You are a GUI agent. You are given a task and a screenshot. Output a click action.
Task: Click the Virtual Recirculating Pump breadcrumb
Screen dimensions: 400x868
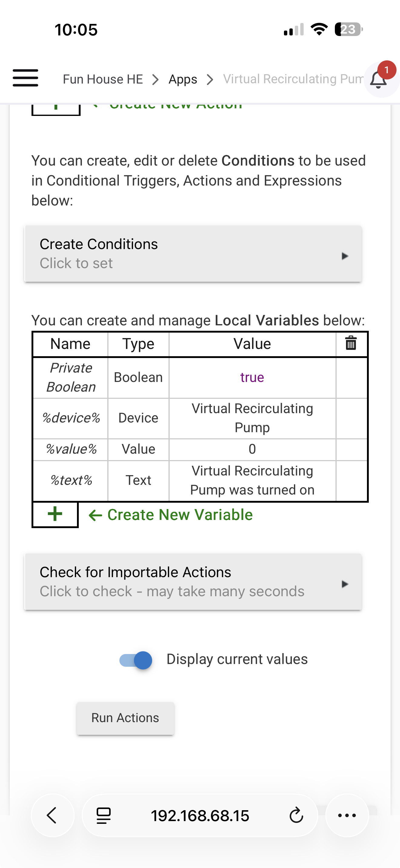(x=293, y=79)
